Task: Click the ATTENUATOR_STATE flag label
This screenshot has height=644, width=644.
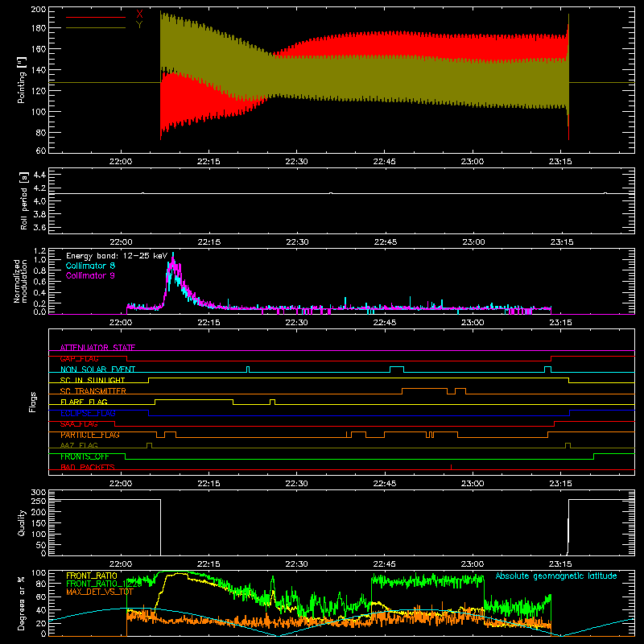Action: click(x=97, y=348)
